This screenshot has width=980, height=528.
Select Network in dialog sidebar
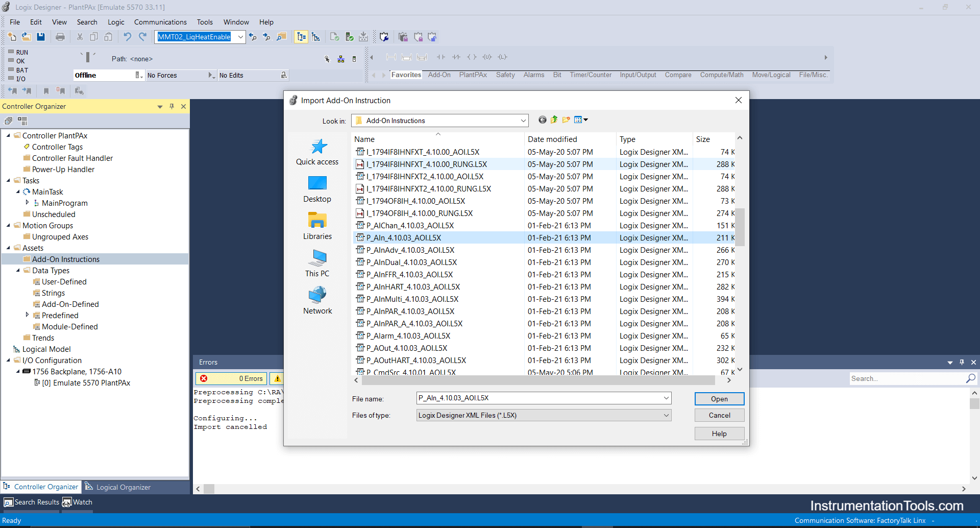pos(317,301)
